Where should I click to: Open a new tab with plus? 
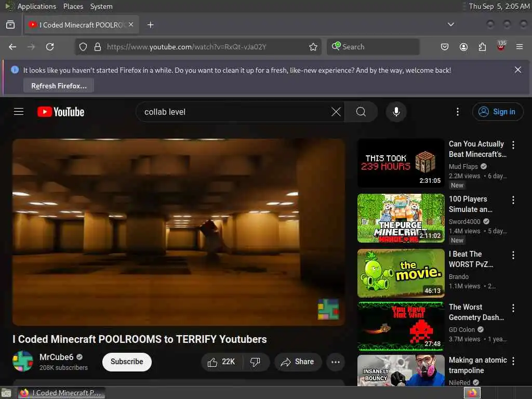point(150,24)
